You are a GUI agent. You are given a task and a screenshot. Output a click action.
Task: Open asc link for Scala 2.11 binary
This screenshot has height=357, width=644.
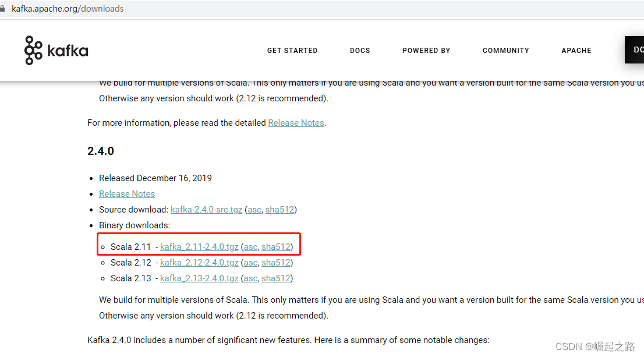click(250, 247)
